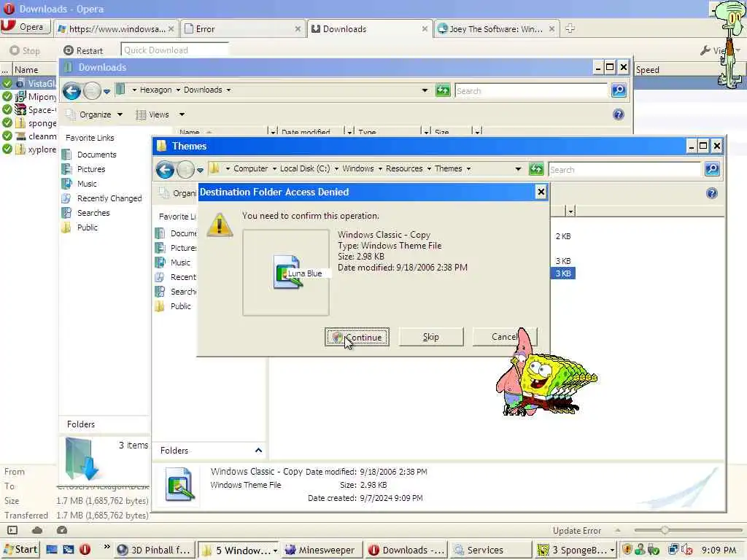
Task: Open Searches in Downloads window Favorite Links
Action: click(x=93, y=213)
